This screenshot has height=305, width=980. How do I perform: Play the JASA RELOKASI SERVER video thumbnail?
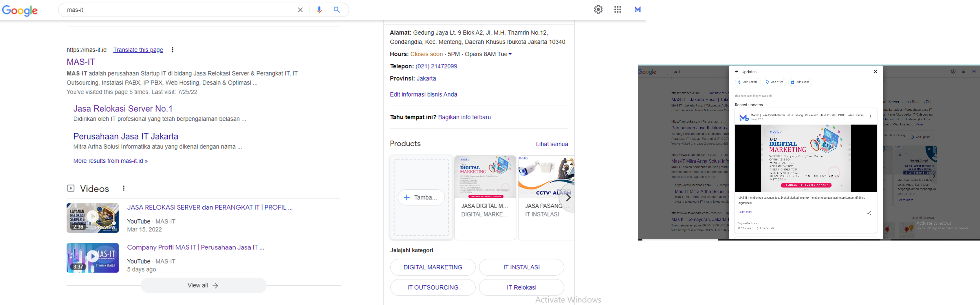click(x=92, y=218)
